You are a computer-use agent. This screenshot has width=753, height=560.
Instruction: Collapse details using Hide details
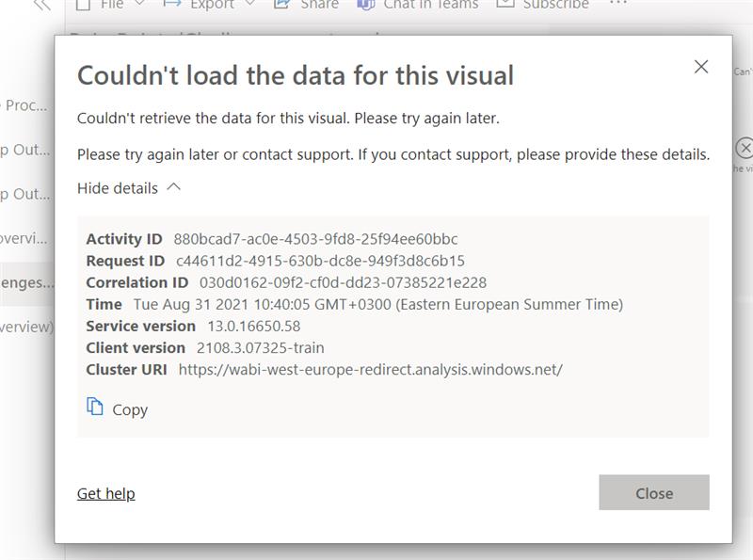[x=129, y=188]
